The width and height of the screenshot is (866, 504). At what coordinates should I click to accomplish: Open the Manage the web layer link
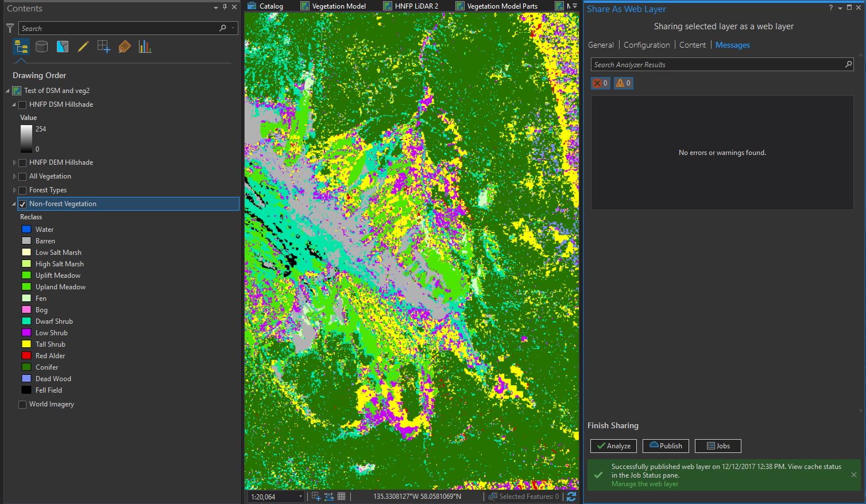[644, 484]
